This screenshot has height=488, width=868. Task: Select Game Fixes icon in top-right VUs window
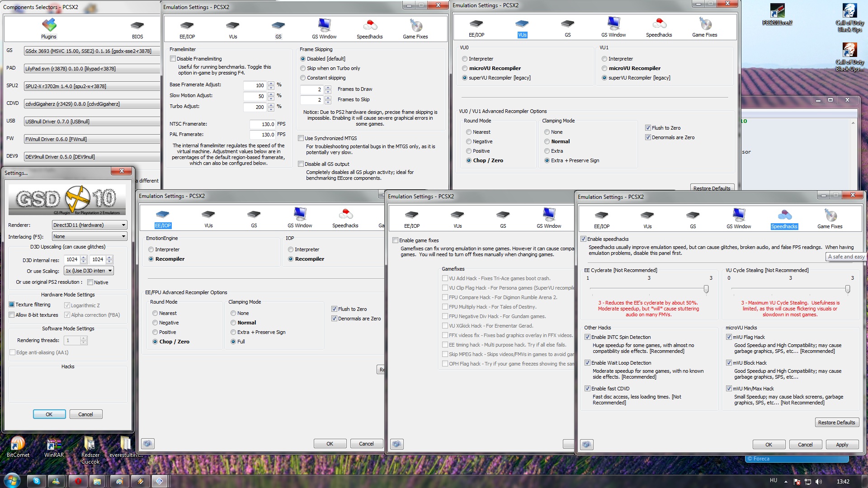[705, 27]
